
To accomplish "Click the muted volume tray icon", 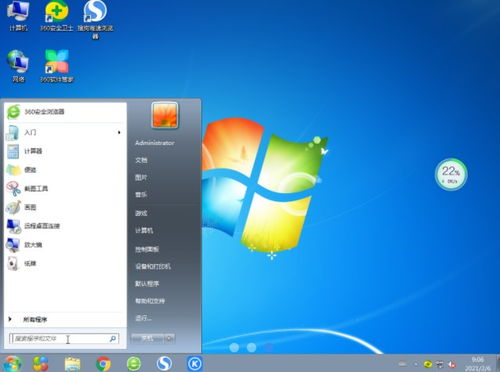I will click(452, 364).
